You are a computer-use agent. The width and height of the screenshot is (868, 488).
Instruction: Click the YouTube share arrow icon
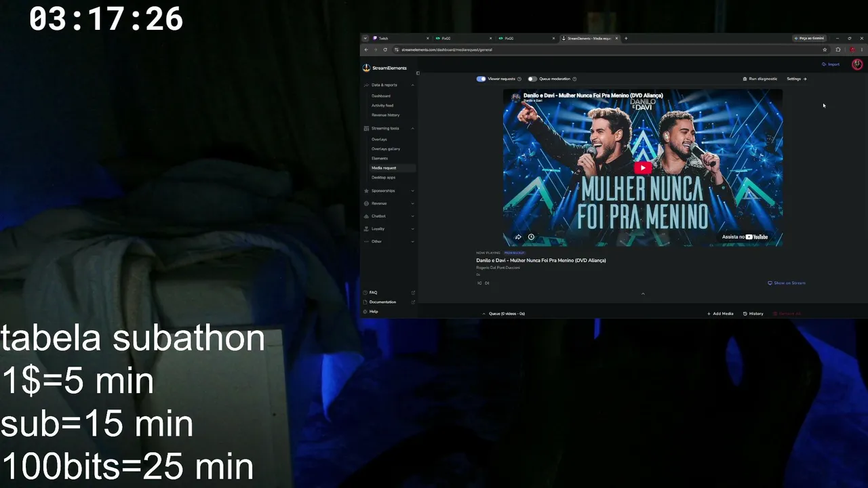pos(518,237)
